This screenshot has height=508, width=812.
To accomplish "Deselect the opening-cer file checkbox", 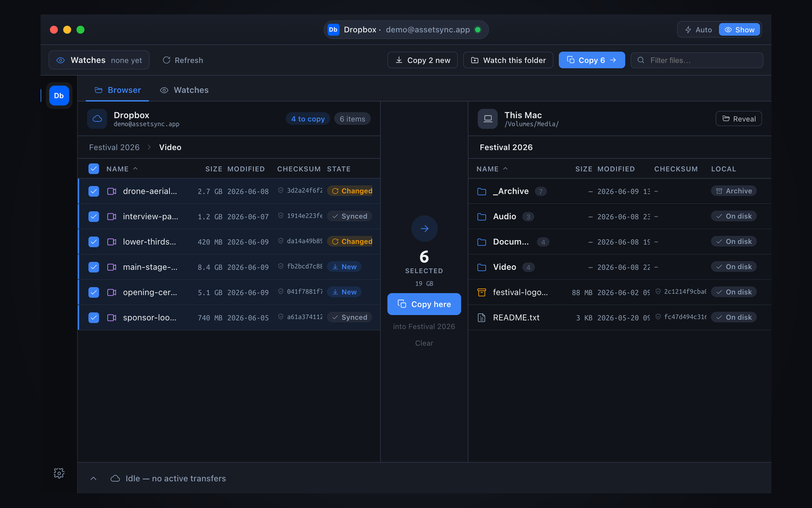I will 94,293.
